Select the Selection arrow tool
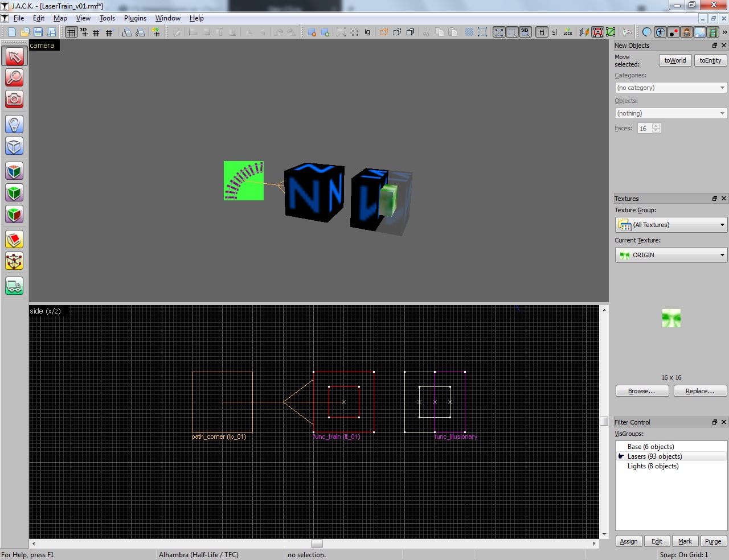 pyautogui.click(x=14, y=56)
